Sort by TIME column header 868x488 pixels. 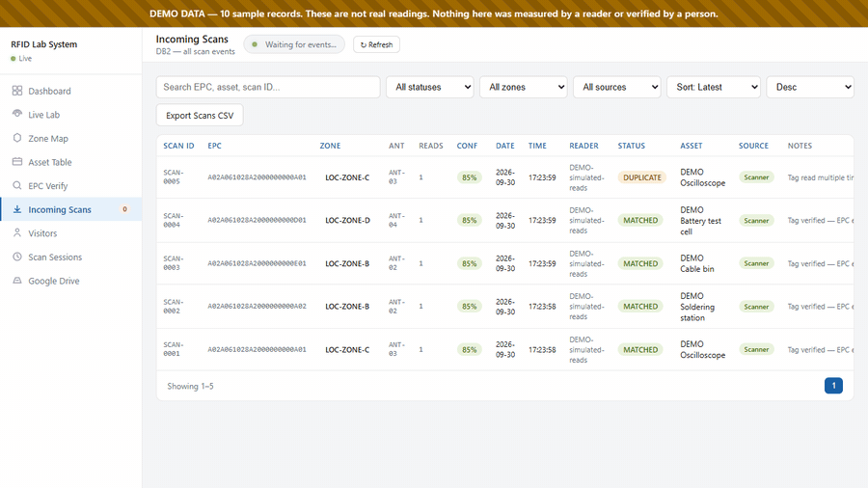(x=537, y=146)
